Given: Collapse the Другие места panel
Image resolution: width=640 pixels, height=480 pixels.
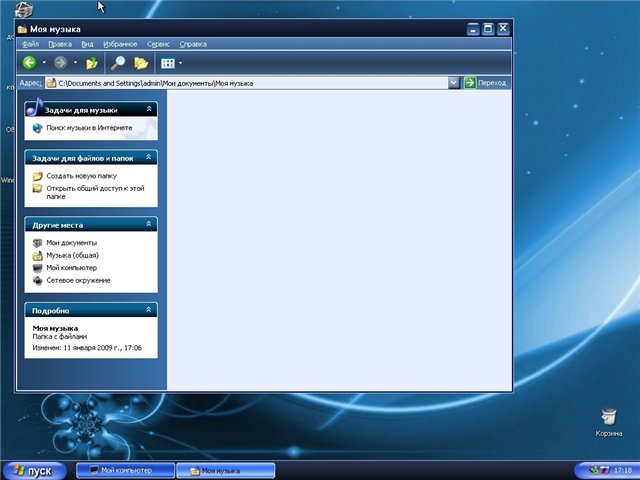Looking at the screenshot, I should pos(149,224).
